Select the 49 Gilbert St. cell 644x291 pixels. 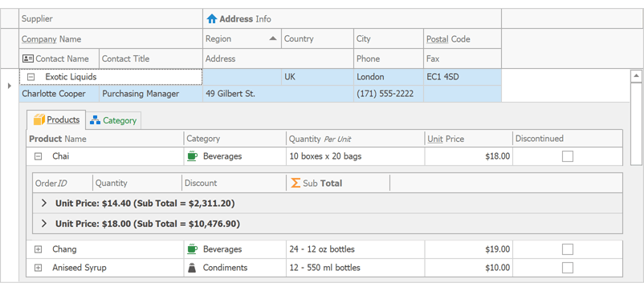coord(278,94)
